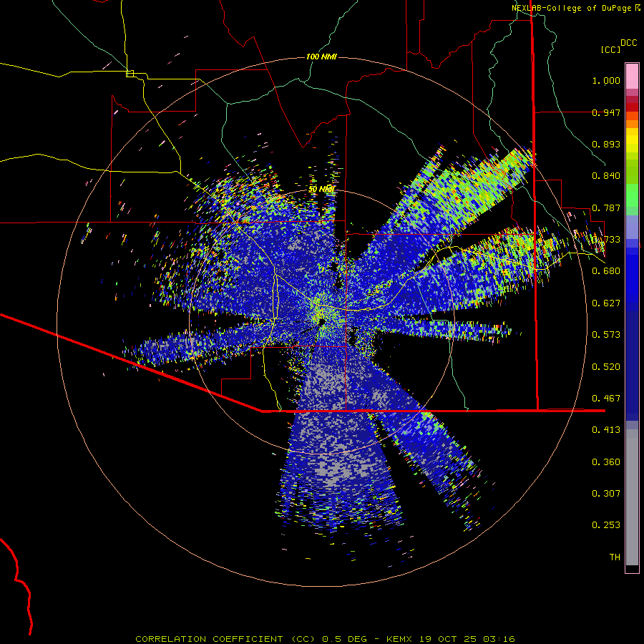Click the 0.787 scale value
The width and height of the screenshot is (644, 644).
pos(606,208)
